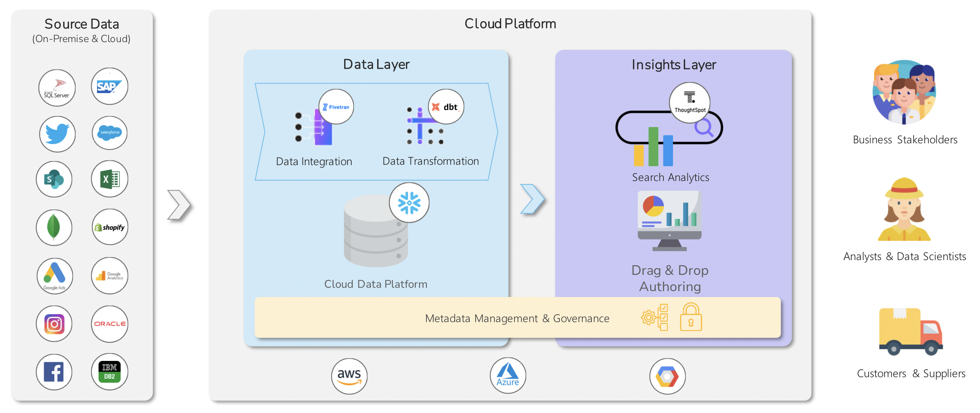Image resolution: width=980 pixels, height=413 pixels.
Task: Click Metadata Management & Governance text
Action: (517, 318)
